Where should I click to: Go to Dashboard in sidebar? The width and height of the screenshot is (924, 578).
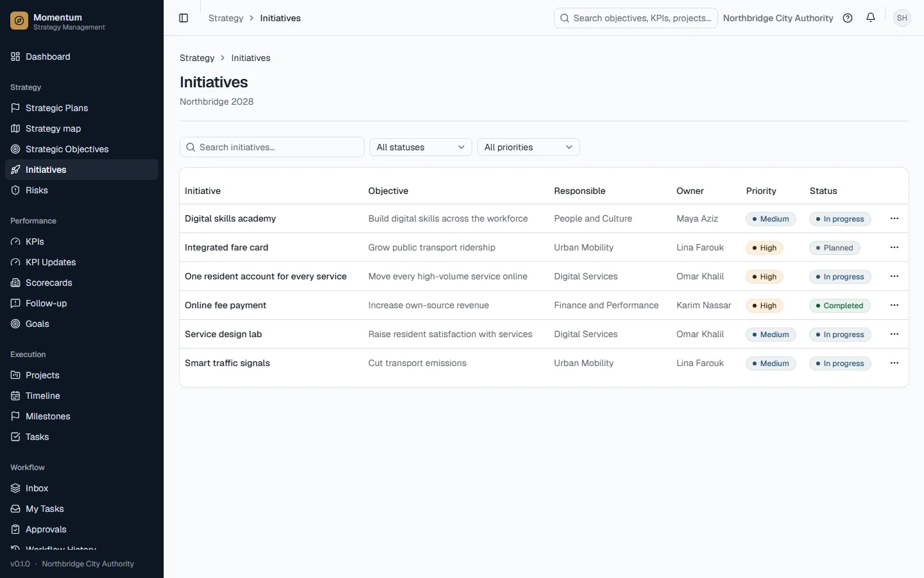pyautogui.click(x=81, y=57)
